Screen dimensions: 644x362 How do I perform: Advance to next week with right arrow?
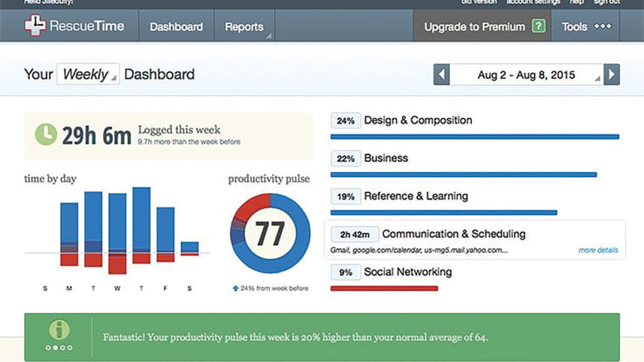coord(612,74)
